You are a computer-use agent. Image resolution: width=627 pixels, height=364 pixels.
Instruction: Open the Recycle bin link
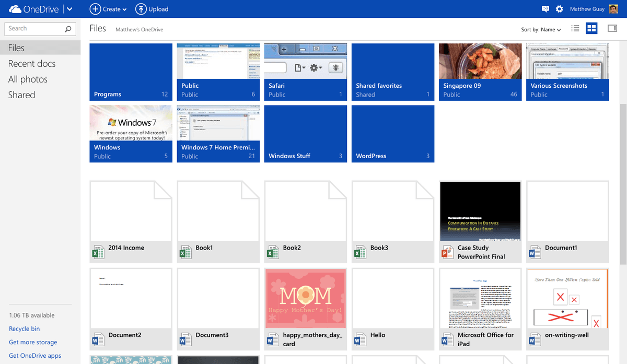[x=25, y=329]
